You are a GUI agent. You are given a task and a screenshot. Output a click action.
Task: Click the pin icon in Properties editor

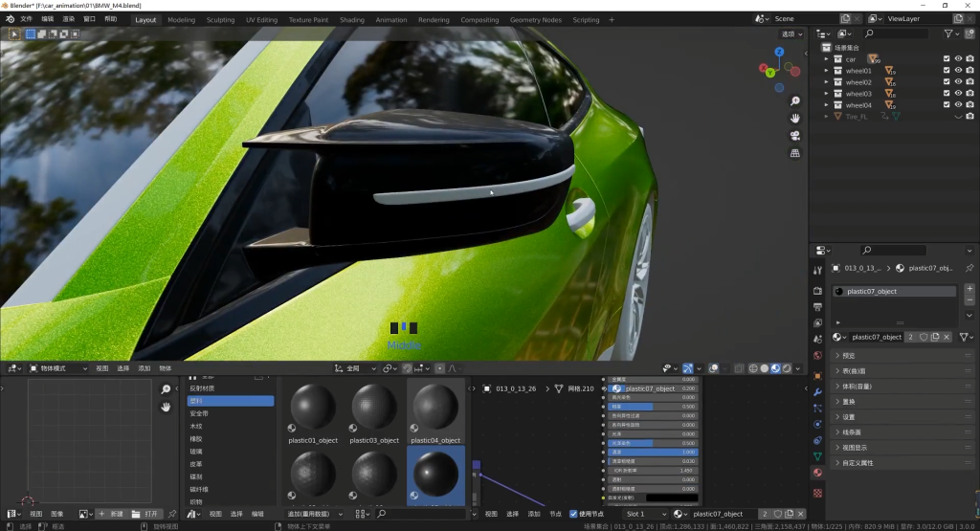(x=969, y=268)
